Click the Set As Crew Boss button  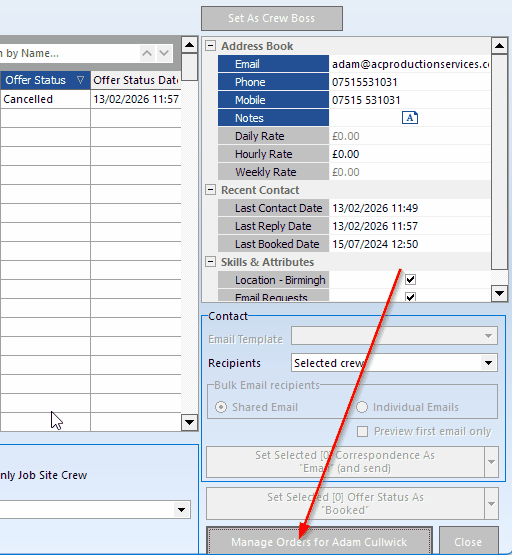tap(272, 18)
